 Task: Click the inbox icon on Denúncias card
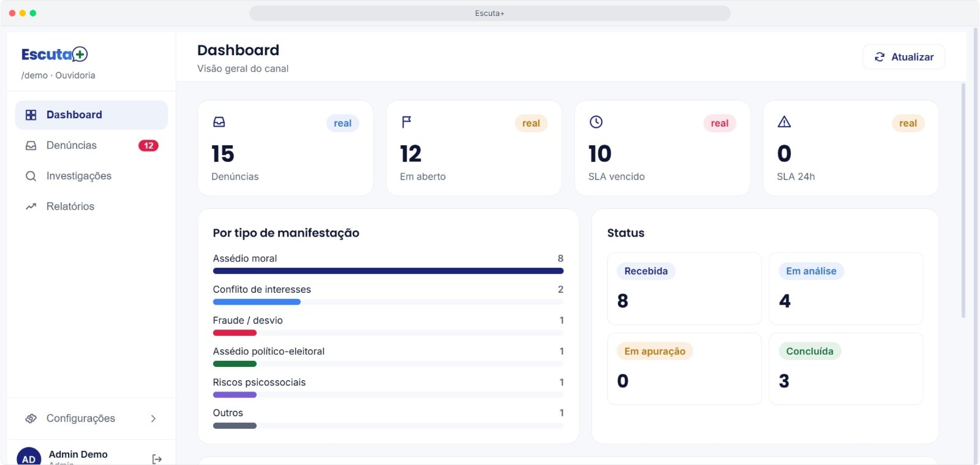(x=219, y=122)
